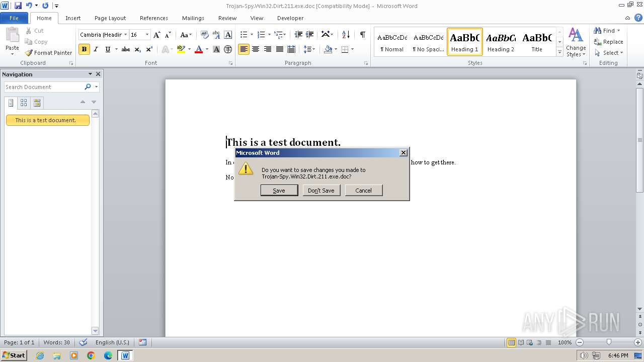Select Align Text Left
This screenshot has height=362, width=644.
(x=244, y=49)
